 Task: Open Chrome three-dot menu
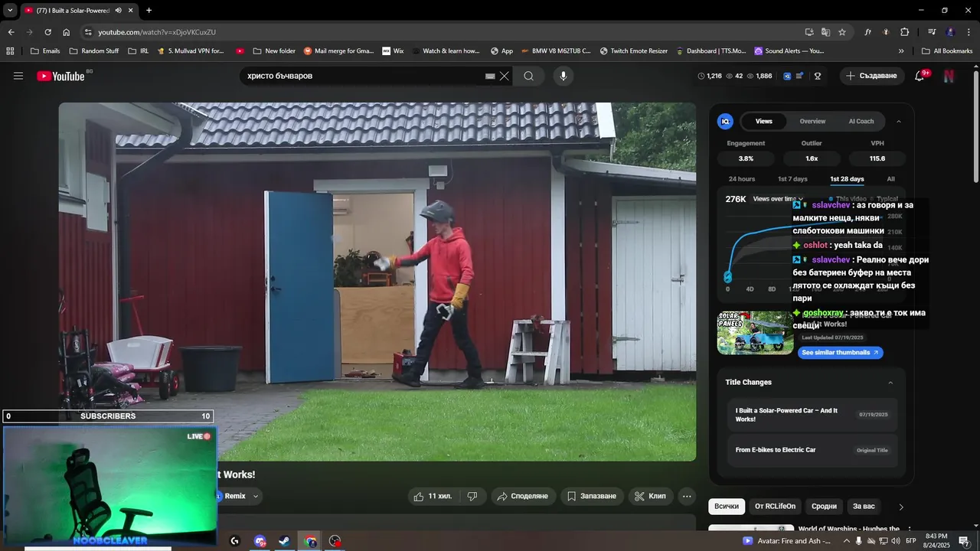968,32
